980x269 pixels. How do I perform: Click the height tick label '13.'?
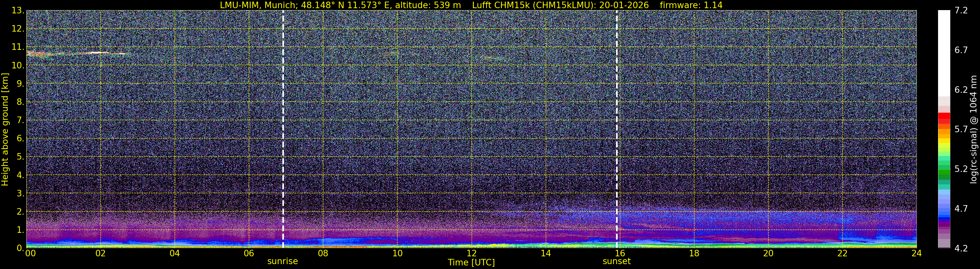point(18,11)
